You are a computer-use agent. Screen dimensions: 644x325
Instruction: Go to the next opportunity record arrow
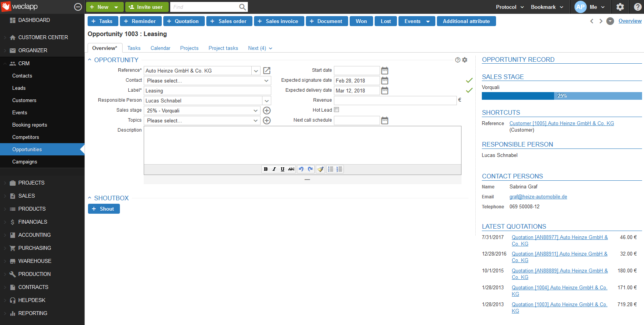[x=601, y=21]
